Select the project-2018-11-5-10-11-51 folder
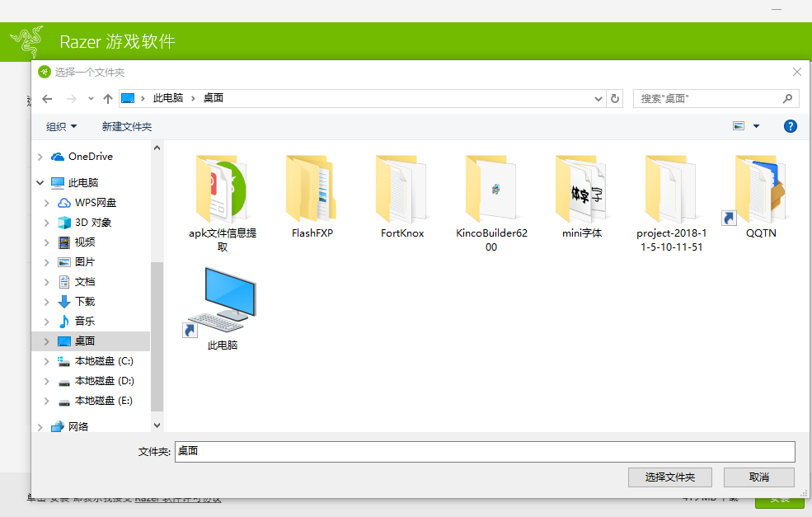The image size is (812, 517). coord(671,204)
